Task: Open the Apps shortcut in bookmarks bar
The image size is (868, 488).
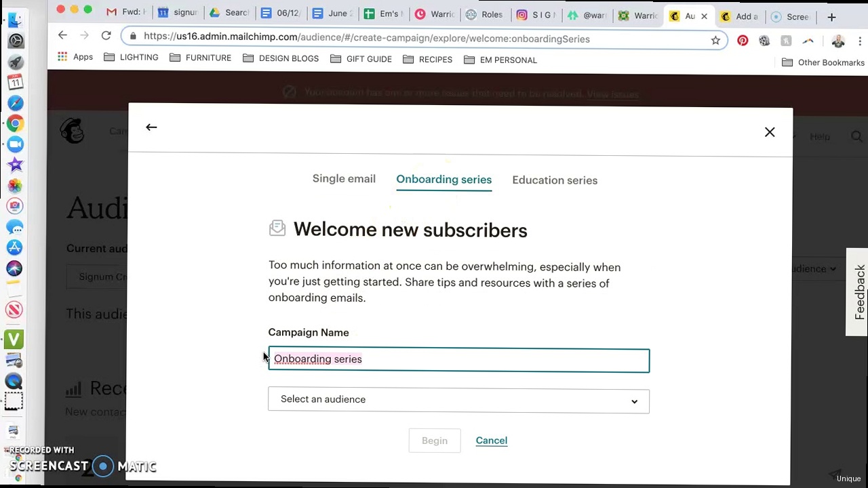Action: (x=75, y=57)
